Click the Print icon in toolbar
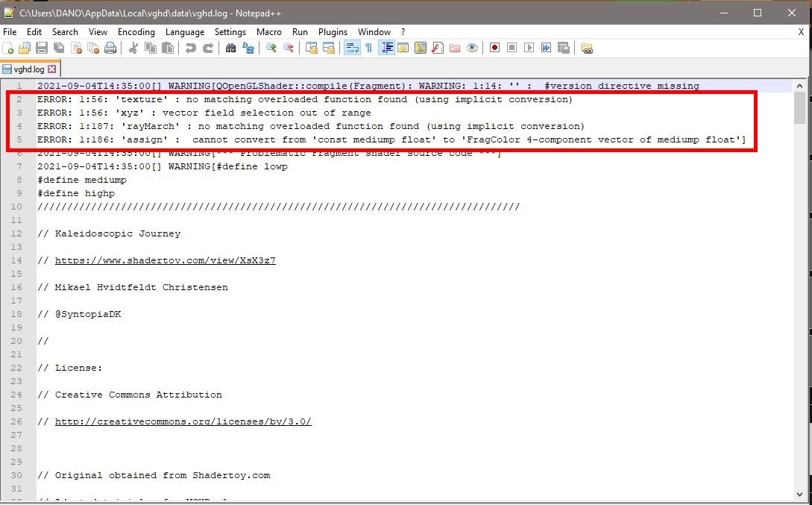The width and height of the screenshot is (812, 505). pyautogui.click(x=110, y=48)
